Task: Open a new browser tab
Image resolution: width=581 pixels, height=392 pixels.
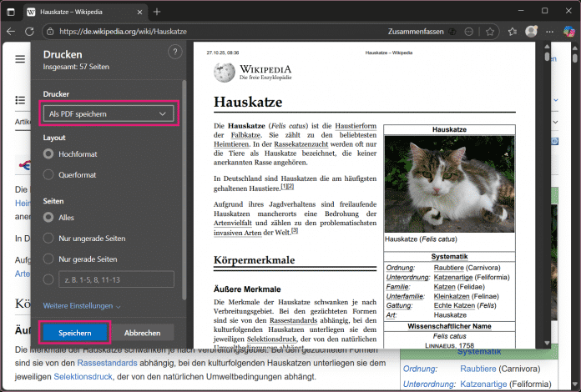Action: (157, 12)
